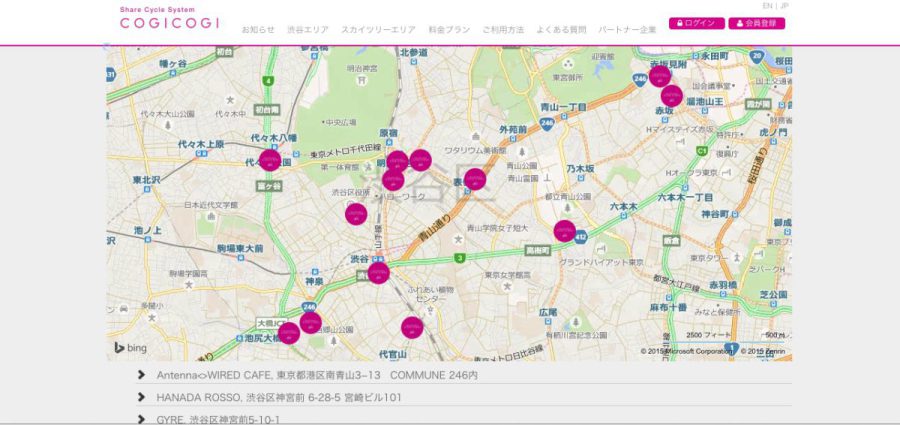
Task: Select the marker below 渋谷区役所 label
Action: click(x=356, y=214)
